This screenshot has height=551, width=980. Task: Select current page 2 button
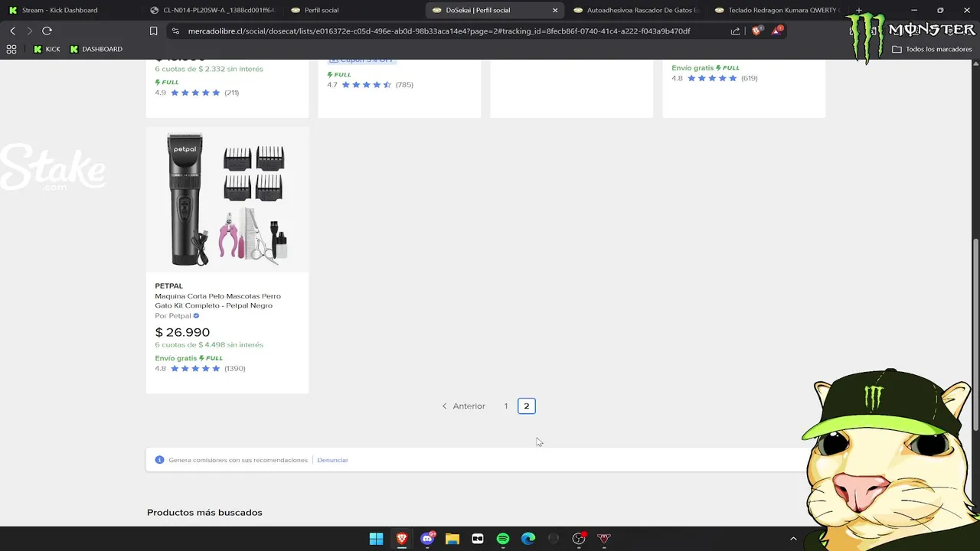tap(527, 406)
